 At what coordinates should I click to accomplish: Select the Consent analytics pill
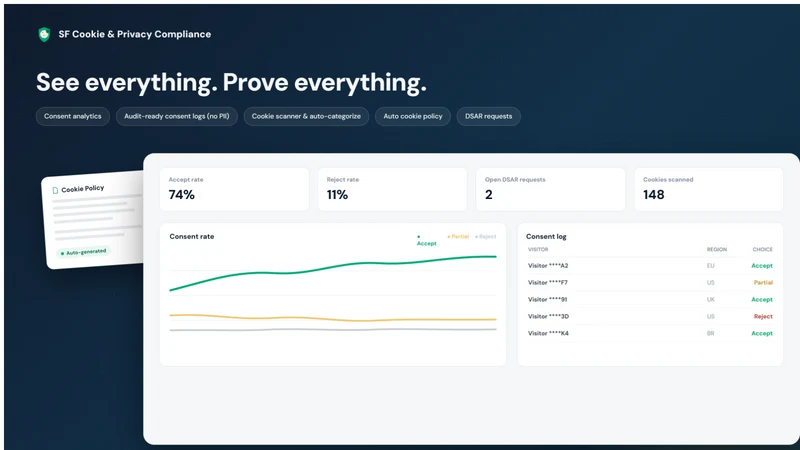click(72, 116)
